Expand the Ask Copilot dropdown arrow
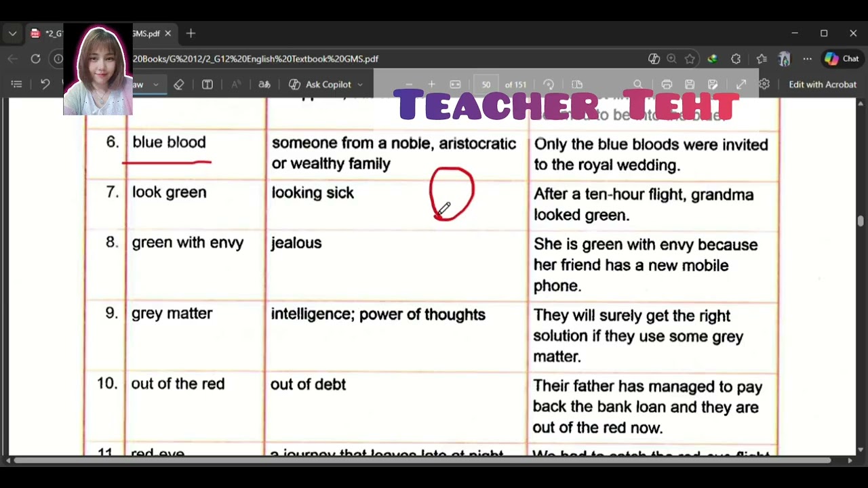This screenshot has height=488, width=868. [x=360, y=85]
